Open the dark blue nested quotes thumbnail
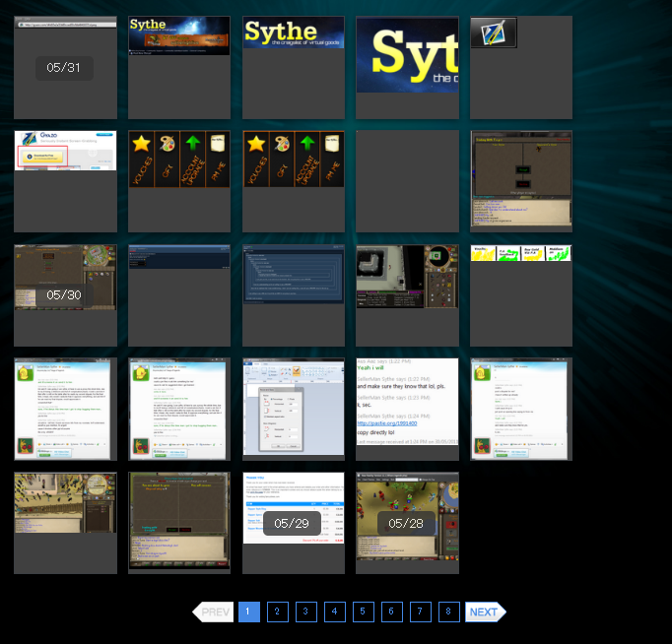 (294, 295)
